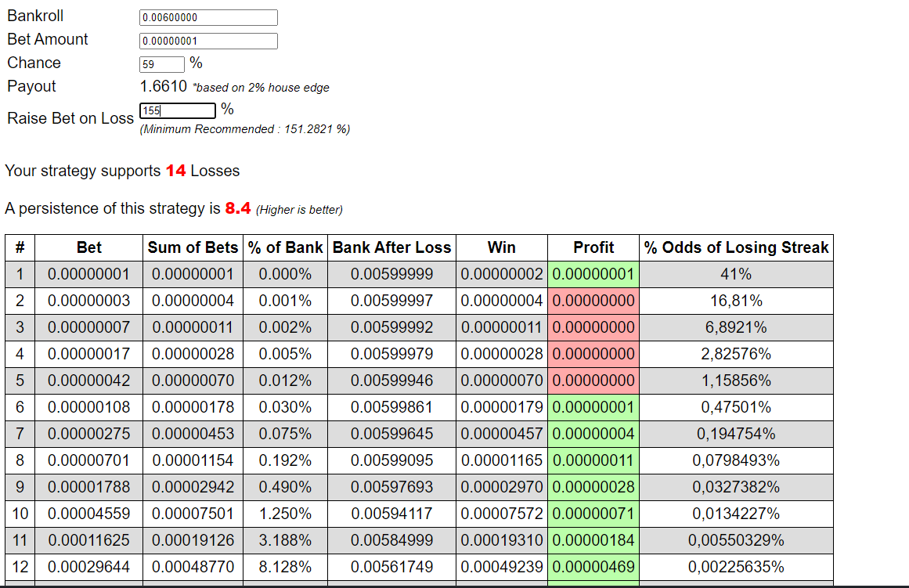Click % Odds of Losing Streak header

pos(736,247)
